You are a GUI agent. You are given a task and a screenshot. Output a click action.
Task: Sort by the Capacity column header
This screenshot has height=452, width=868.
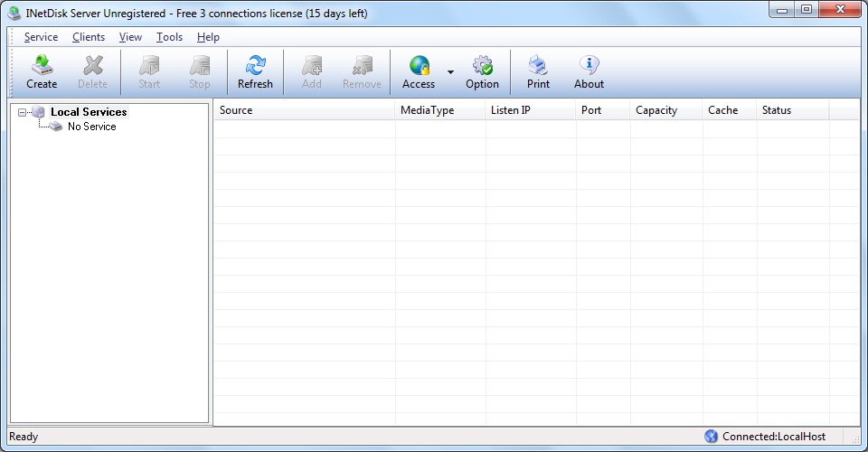(x=666, y=110)
